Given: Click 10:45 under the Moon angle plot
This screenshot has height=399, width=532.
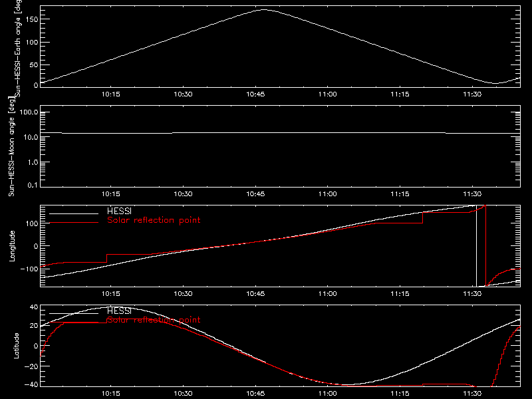Looking at the screenshot, I should pos(255,194).
